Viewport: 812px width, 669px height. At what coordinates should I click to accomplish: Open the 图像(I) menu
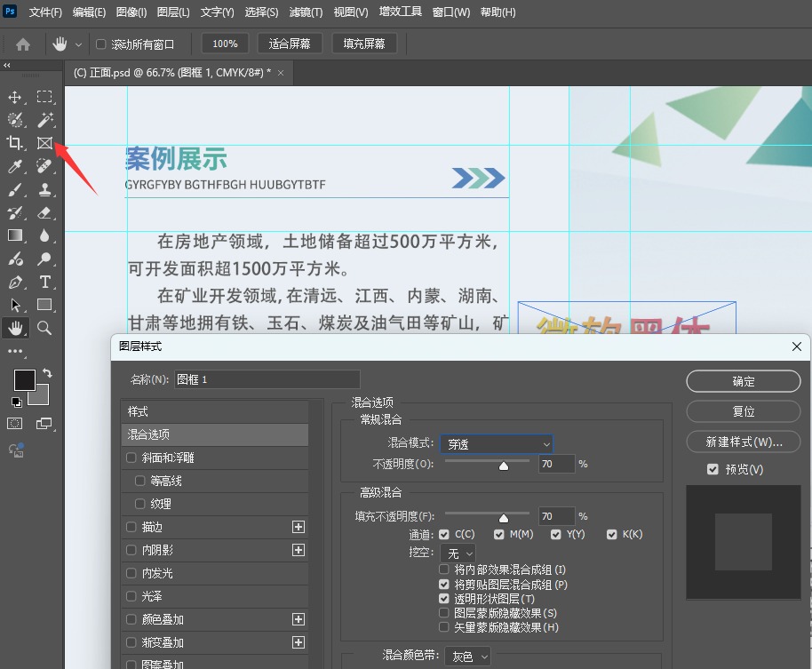tap(131, 12)
